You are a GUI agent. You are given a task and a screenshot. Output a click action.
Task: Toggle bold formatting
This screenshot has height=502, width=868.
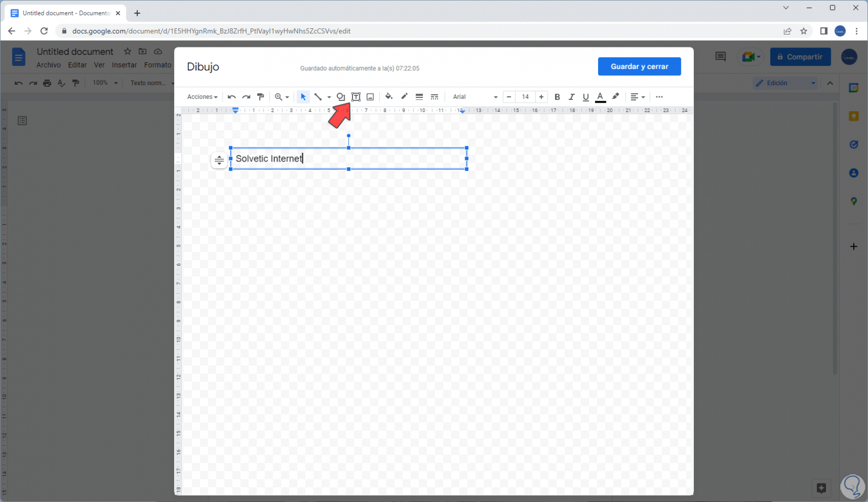pyautogui.click(x=557, y=97)
